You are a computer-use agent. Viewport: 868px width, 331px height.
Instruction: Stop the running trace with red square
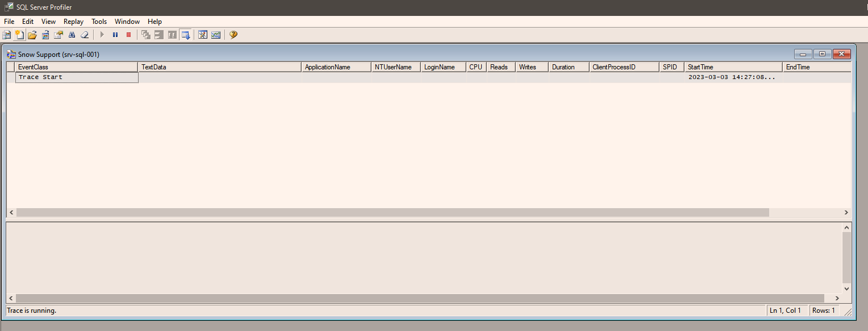(x=128, y=35)
